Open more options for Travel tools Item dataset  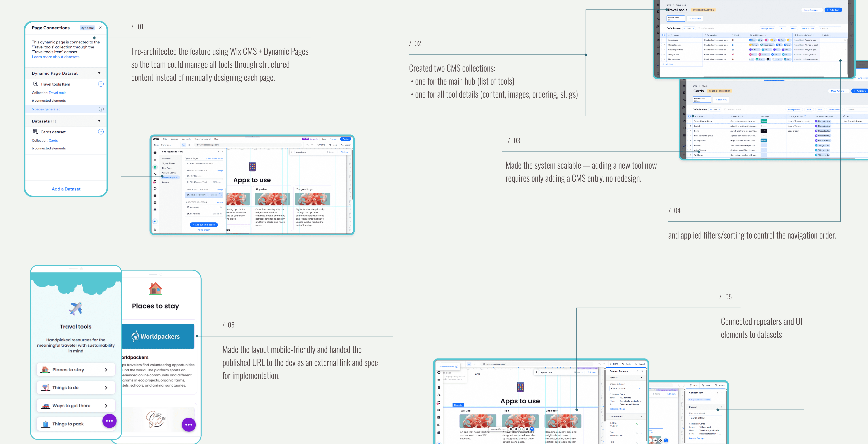point(101,84)
